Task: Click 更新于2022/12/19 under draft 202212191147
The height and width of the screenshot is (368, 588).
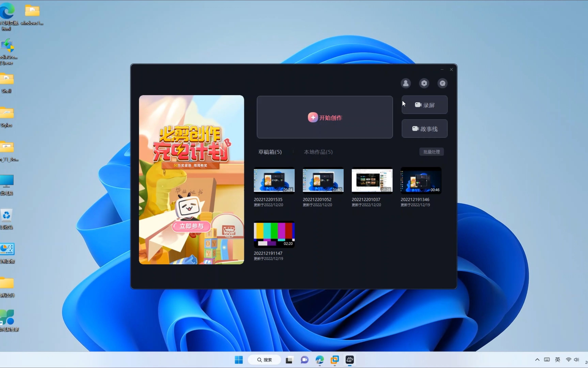Action: pyautogui.click(x=268, y=258)
